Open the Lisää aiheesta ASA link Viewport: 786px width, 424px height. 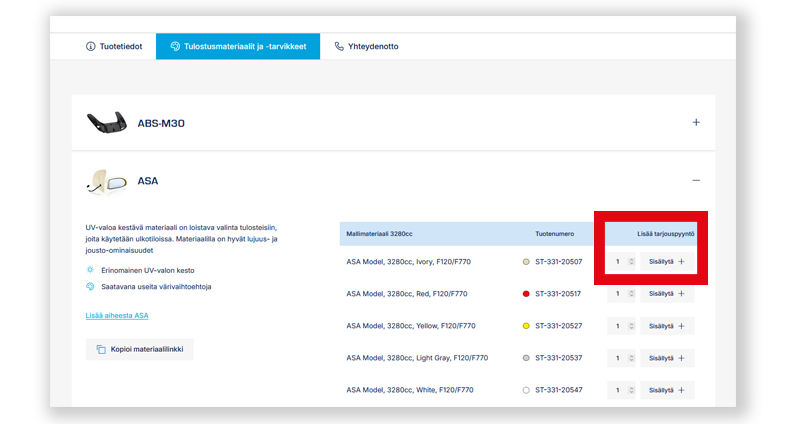point(117,315)
